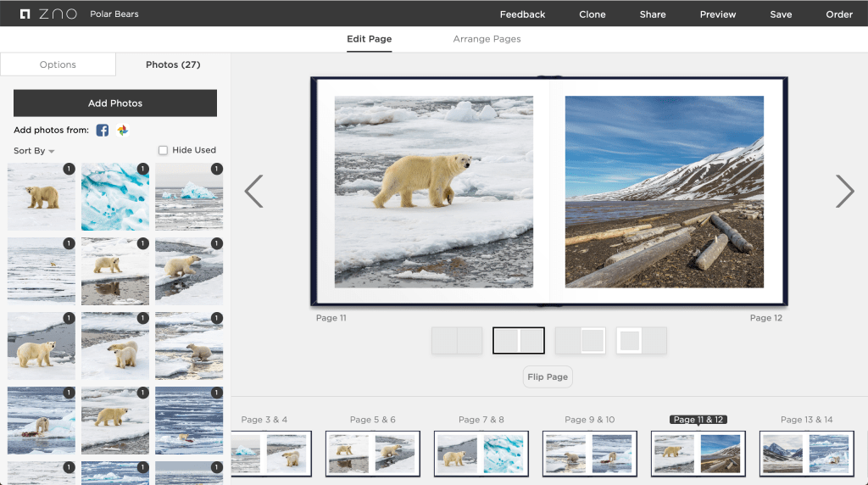Choose layout with left page framed photo

point(642,341)
